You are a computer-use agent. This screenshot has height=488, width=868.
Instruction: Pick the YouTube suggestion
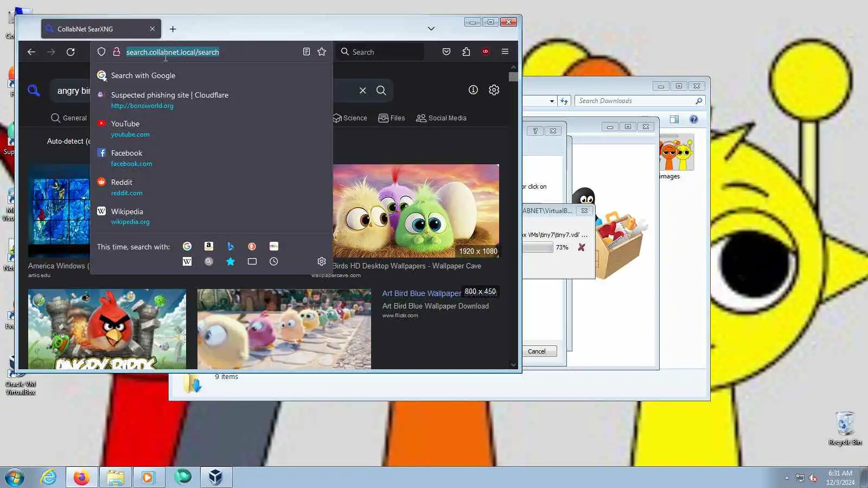pos(211,129)
